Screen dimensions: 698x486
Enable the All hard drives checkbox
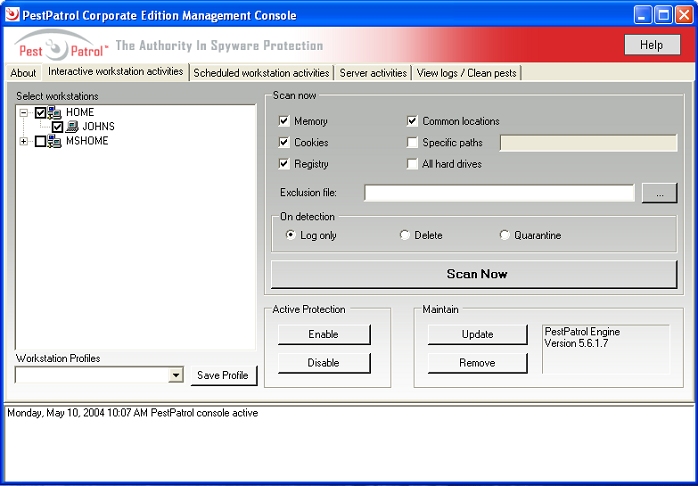coord(413,164)
